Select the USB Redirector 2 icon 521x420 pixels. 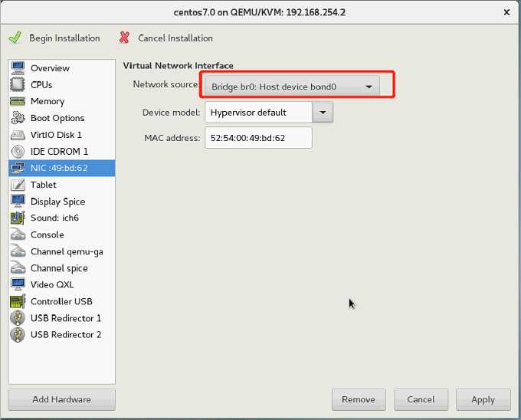pyautogui.click(x=18, y=334)
